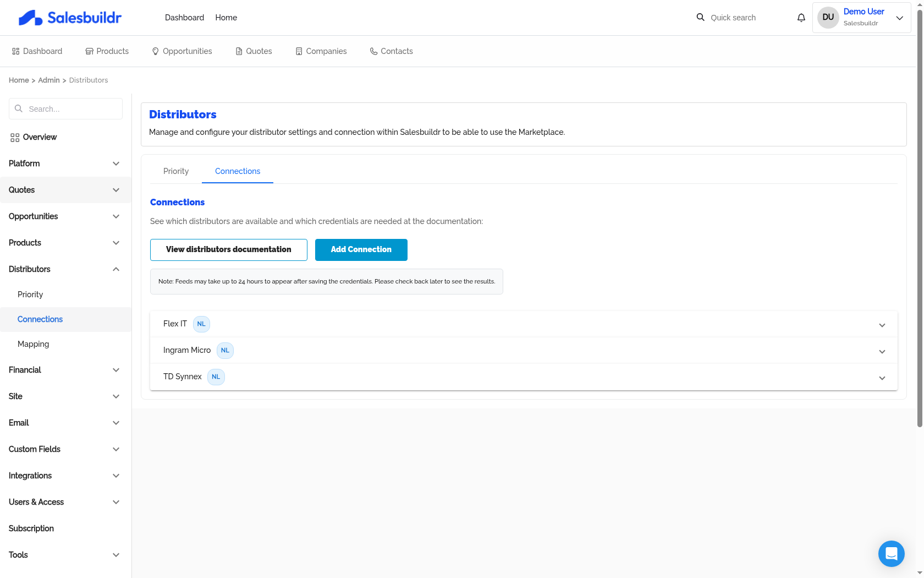Click the Home breadcrumb link
This screenshot has height=578, width=924.
pyautogui.click(x=19, y=80)
